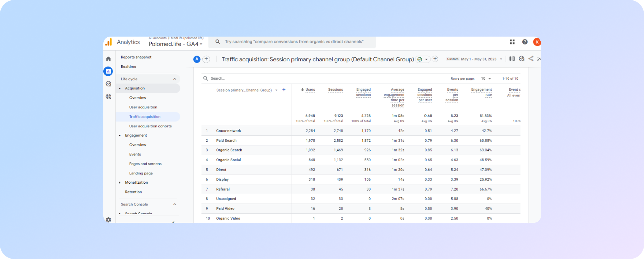
Task: Open the date range dropdown May 1 - May 31, 2023
Action: 481,59
